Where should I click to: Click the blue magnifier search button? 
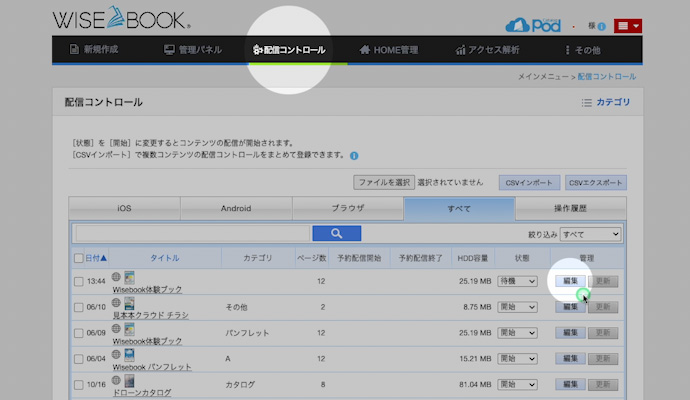point(337,233)
